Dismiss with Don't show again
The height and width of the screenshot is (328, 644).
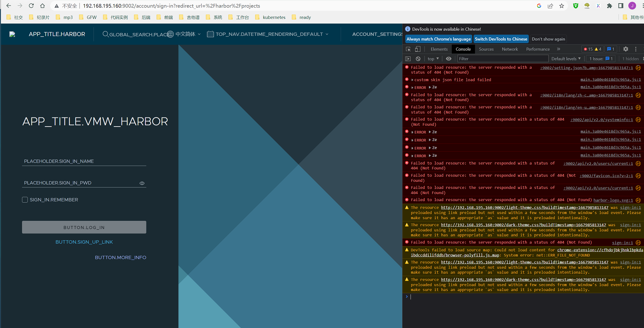tap(548, 39)
